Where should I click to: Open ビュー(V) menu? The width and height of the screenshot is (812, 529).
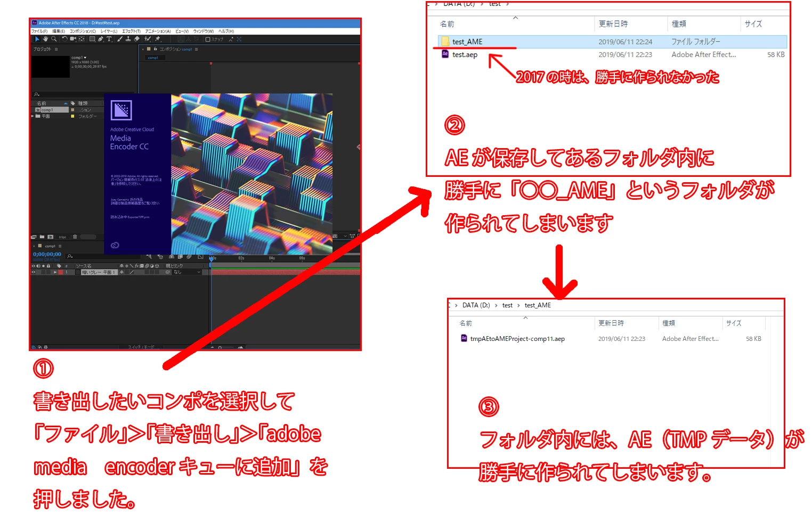click(x=182, y=31)
